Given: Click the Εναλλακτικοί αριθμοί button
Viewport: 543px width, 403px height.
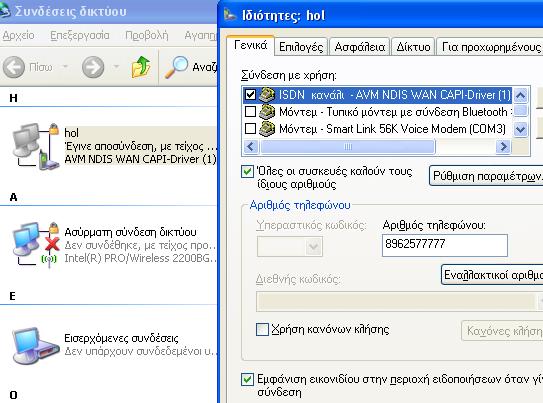Looking at the screenshot, I should click(x=492, y=275).
